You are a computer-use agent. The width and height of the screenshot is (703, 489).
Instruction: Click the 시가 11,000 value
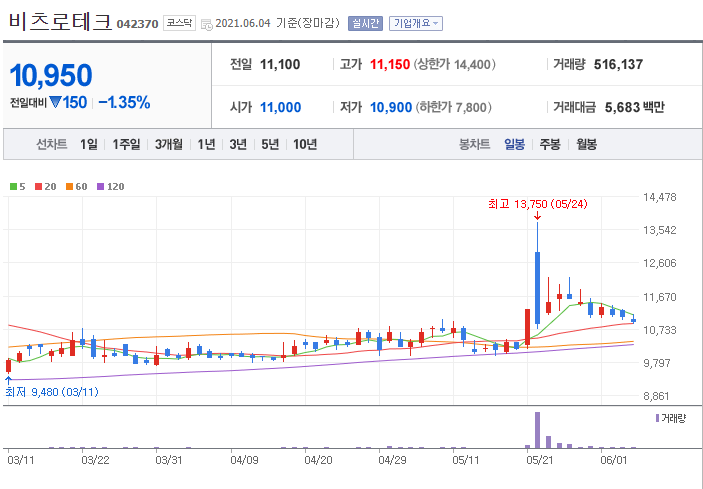pyautogui.click(x=280, y=108)
